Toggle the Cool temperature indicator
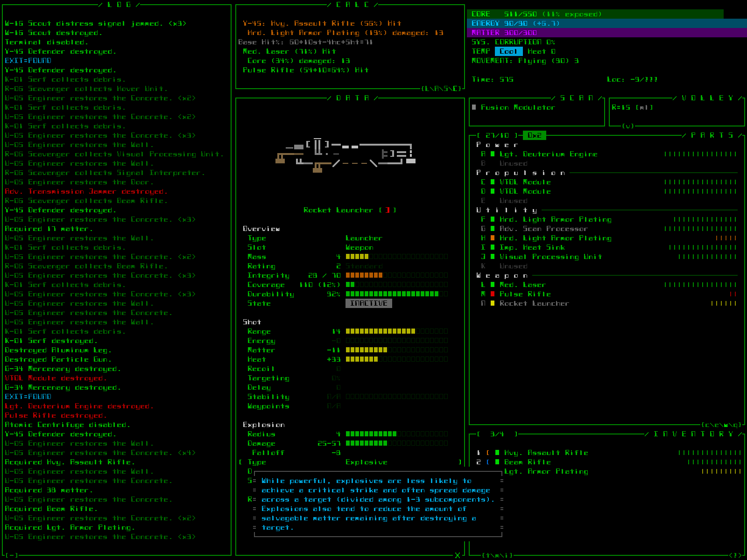 pyautogui.click(x=508, y=51)
